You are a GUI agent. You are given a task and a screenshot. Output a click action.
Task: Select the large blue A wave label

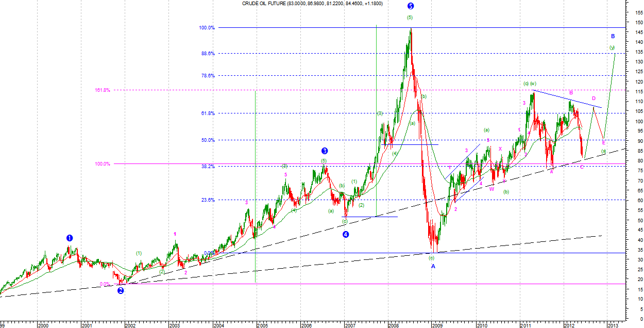tap(433, 266)
